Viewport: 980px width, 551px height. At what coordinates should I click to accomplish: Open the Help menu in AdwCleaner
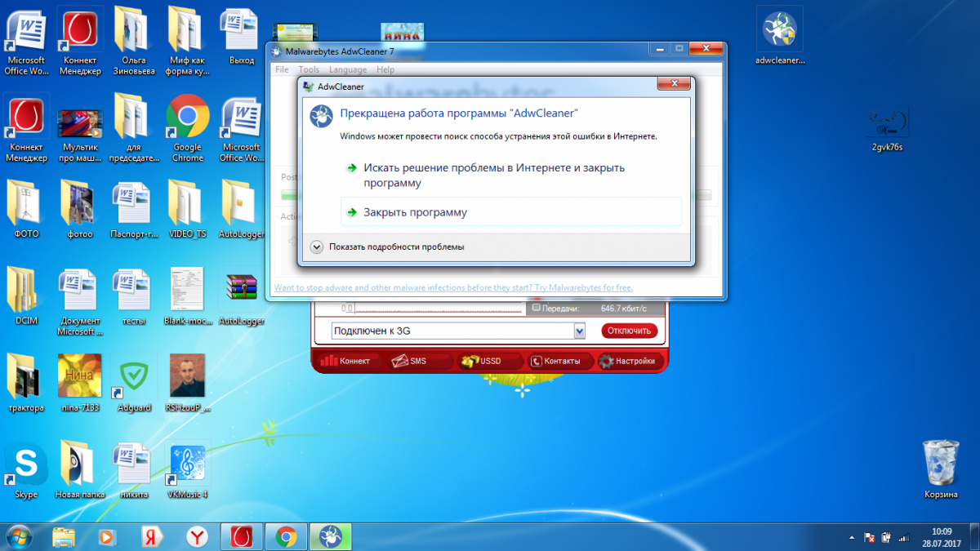click(385, 70)
